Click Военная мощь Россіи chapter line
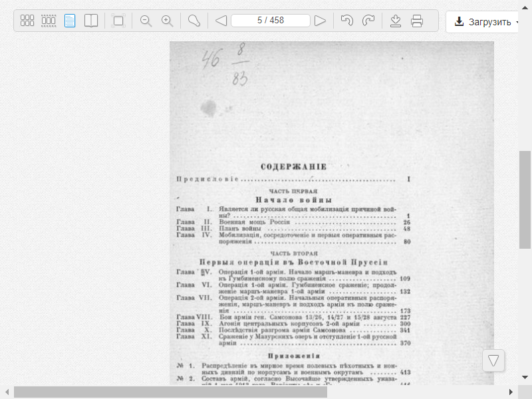Viewport: 532px width, 399px height. click(x=293, y=222)
